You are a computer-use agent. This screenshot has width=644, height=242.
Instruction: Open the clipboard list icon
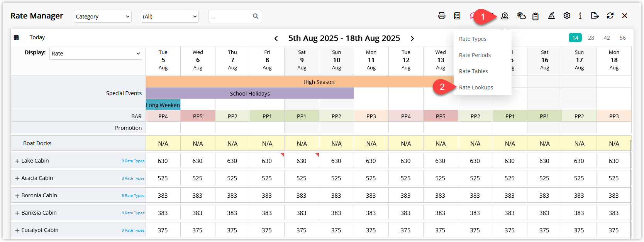coord(536,16)
